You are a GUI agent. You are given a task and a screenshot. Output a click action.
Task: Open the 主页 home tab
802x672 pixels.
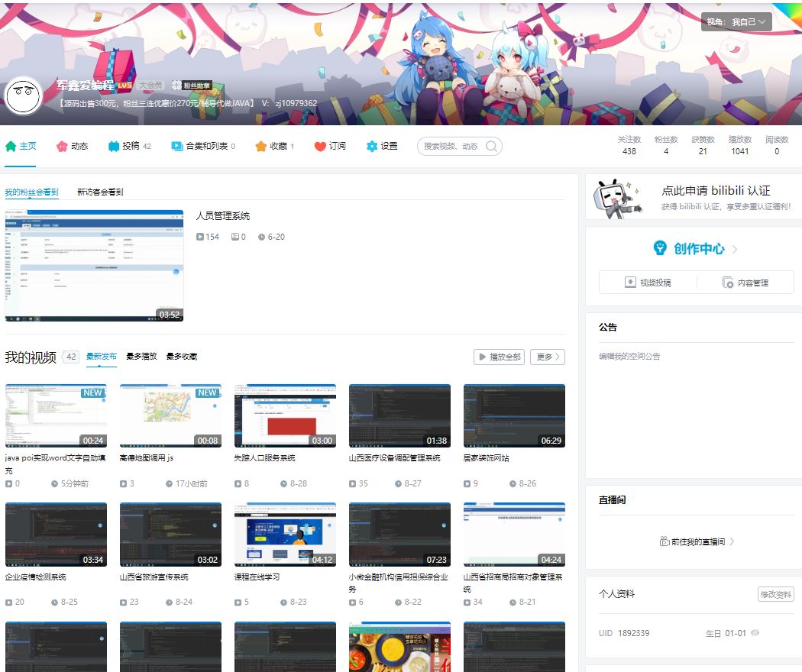coord(21,147)
